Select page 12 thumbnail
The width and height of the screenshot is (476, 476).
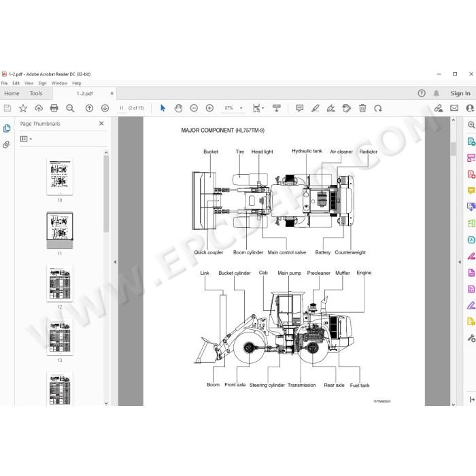(x=60, y=284)
